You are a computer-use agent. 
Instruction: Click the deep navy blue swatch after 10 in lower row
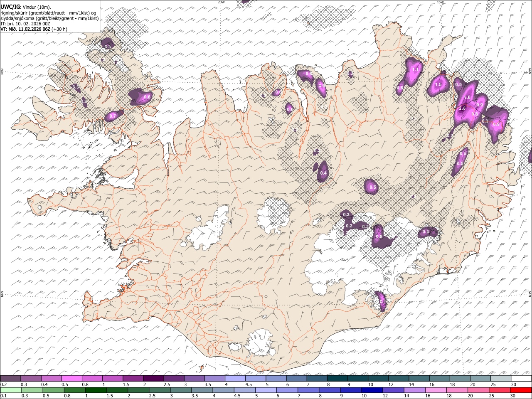coord(372,390)
